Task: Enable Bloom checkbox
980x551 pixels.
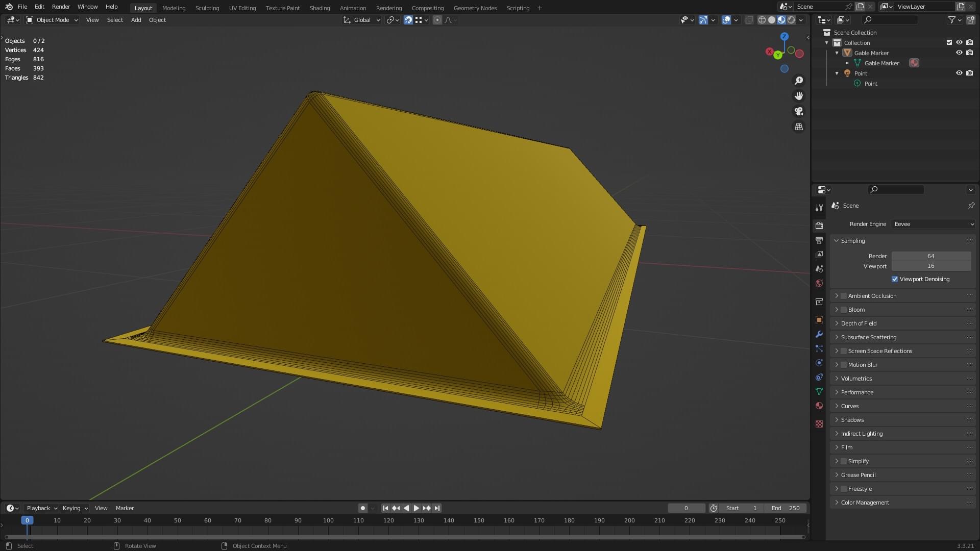Action: click(x=844, y=310)
